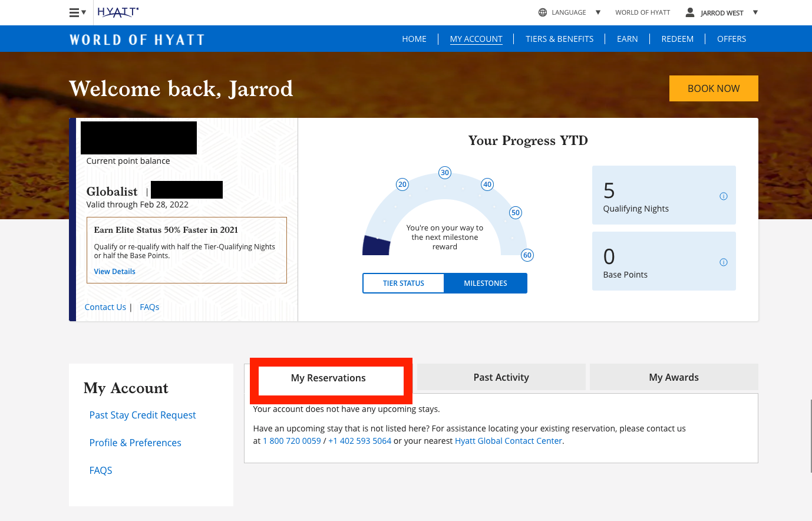
Task: Click 'Valid through Feb 28, 2022' text
Action: click(x=137, y=205)
